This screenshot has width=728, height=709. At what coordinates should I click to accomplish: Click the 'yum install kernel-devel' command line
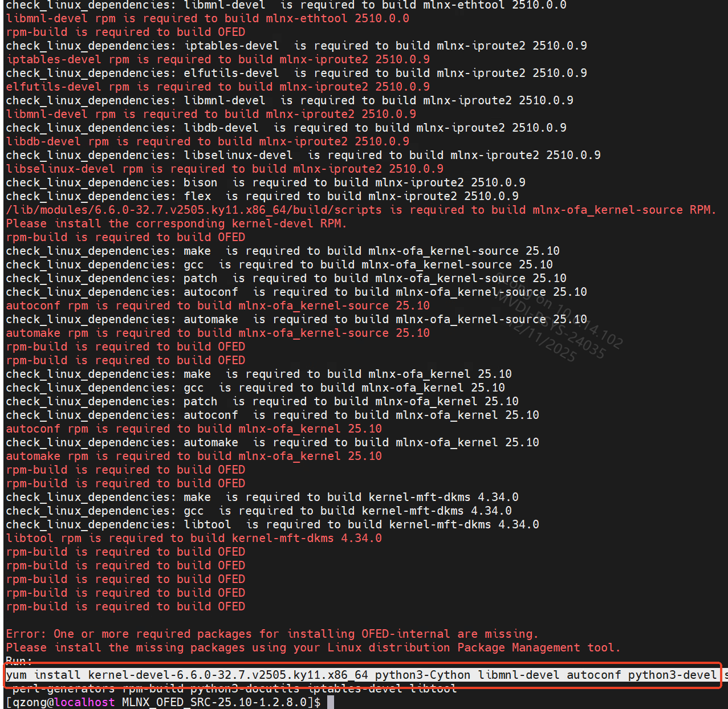364,675
